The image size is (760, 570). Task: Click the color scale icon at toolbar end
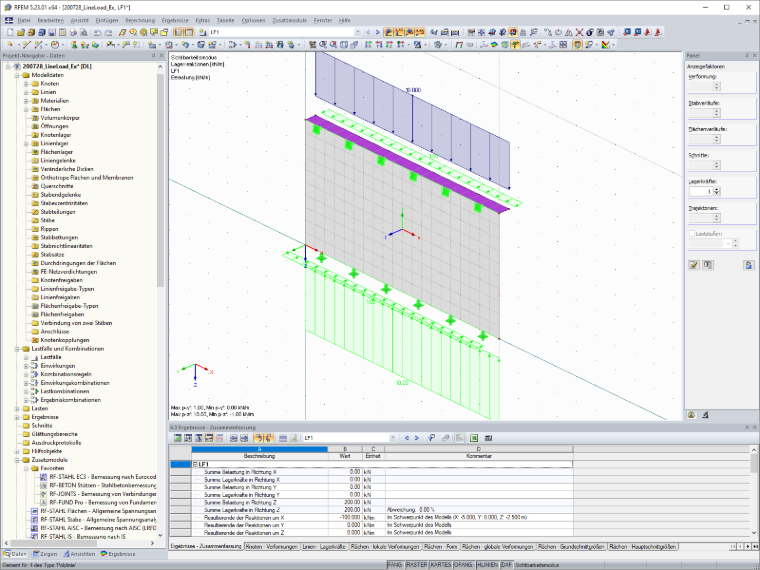[605, 45]
